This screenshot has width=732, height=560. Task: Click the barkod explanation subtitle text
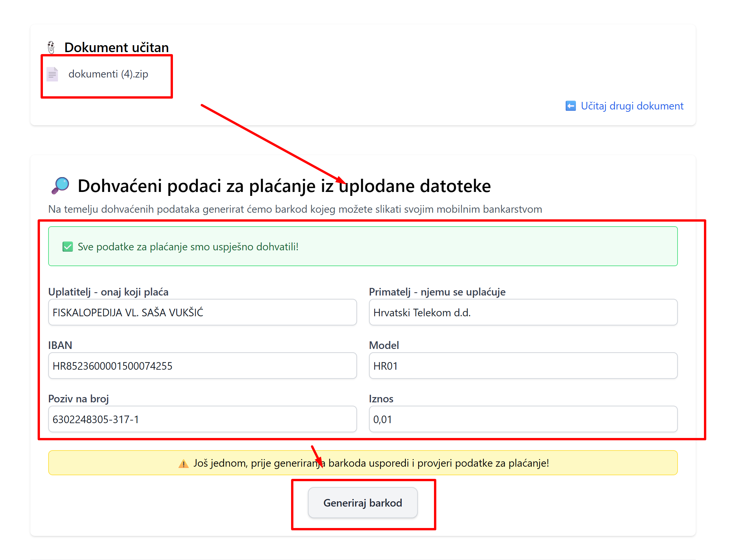pos(295,209)
